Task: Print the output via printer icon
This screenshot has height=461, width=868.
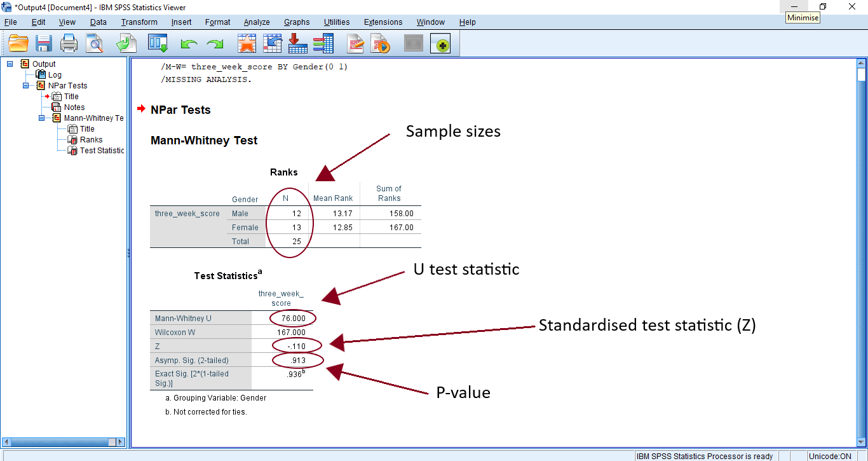Action: (x=69, y=43)
